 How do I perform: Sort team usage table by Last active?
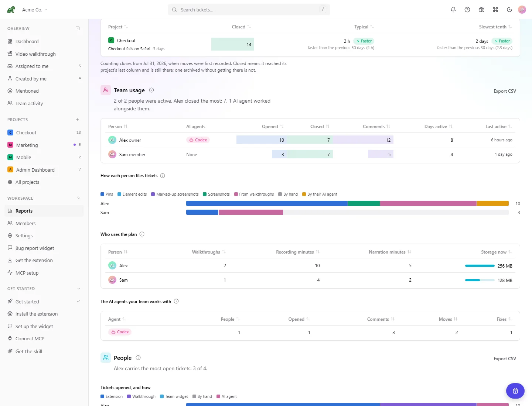click(499, 126)
